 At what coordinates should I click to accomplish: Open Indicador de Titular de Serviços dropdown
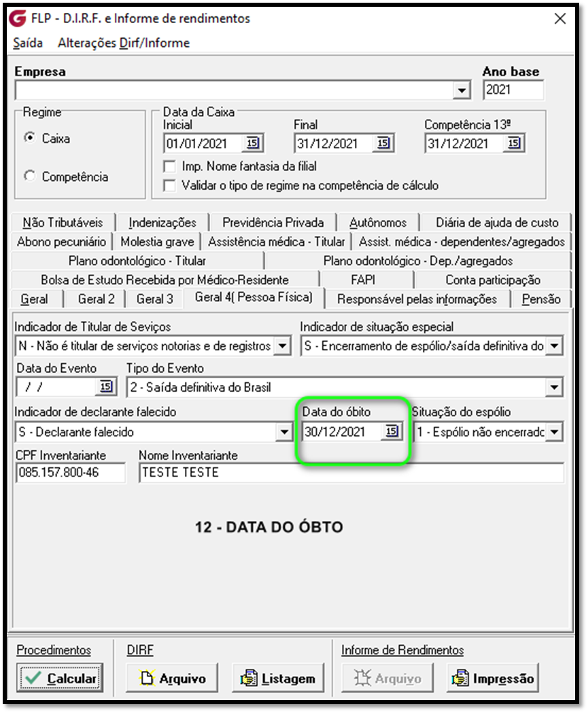click(x=282, y=346)
